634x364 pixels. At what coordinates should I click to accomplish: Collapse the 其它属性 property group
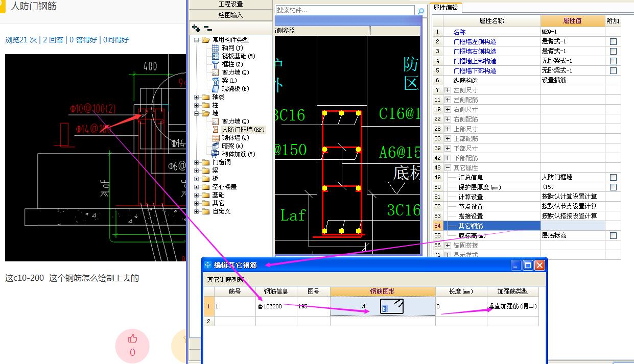[x=448, y=167]
